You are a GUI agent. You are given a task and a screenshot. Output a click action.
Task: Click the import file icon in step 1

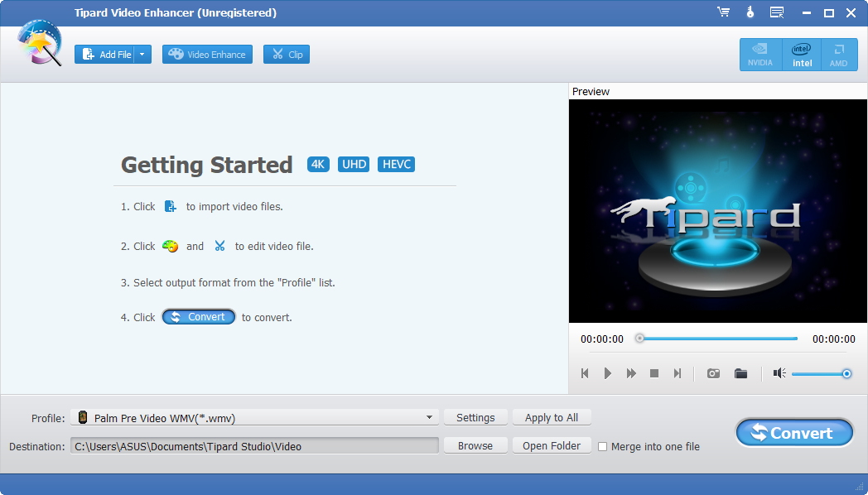coord(171,206)
